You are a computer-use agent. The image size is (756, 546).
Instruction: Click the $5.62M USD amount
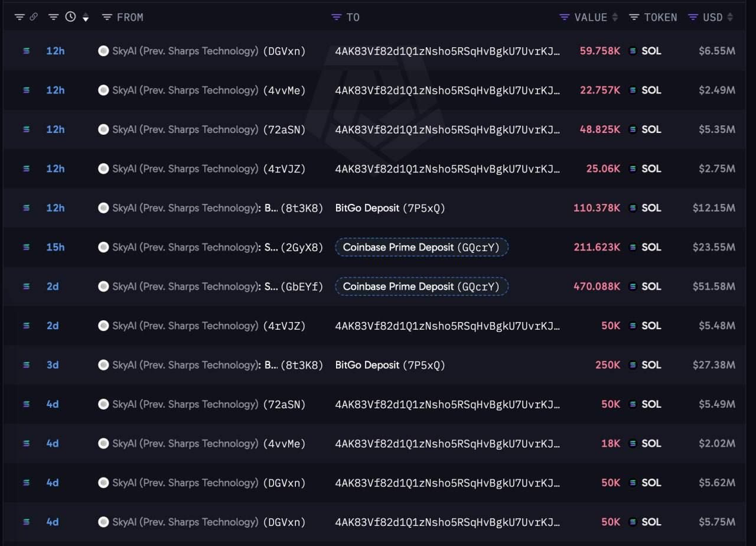click(716, 483)
